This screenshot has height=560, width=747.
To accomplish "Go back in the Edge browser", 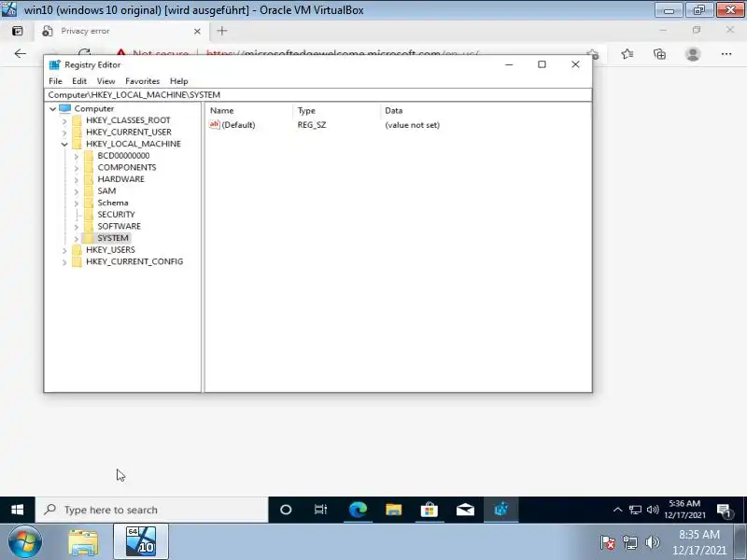I will pyautogui.click(x=20, y=54).
